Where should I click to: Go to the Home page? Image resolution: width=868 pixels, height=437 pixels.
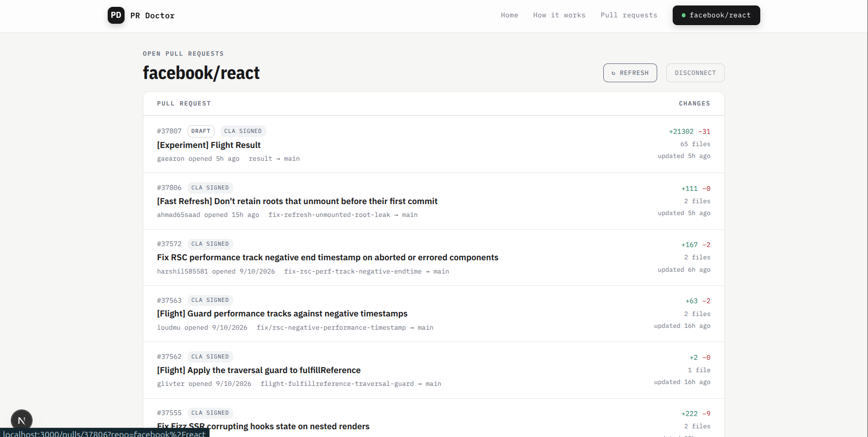pos(509,15)
